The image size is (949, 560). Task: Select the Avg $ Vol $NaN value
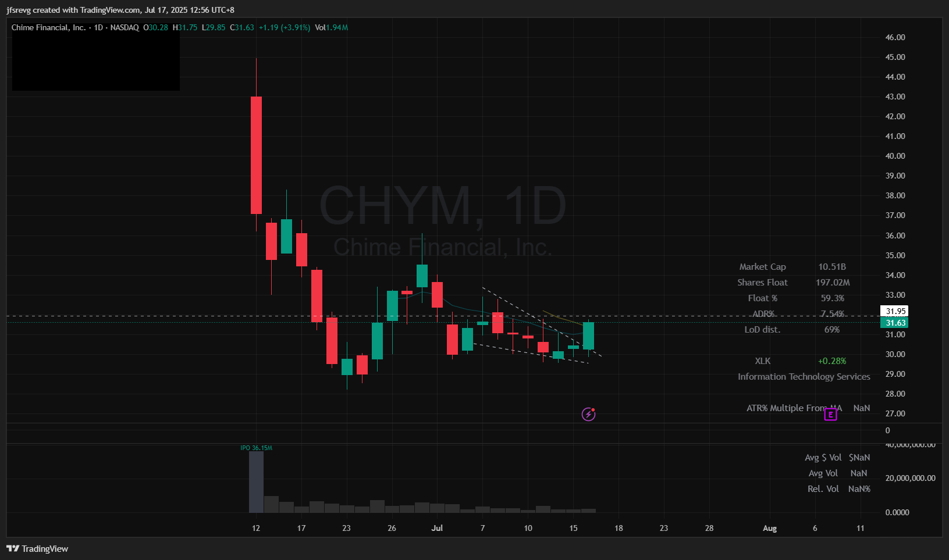(859, 458)
